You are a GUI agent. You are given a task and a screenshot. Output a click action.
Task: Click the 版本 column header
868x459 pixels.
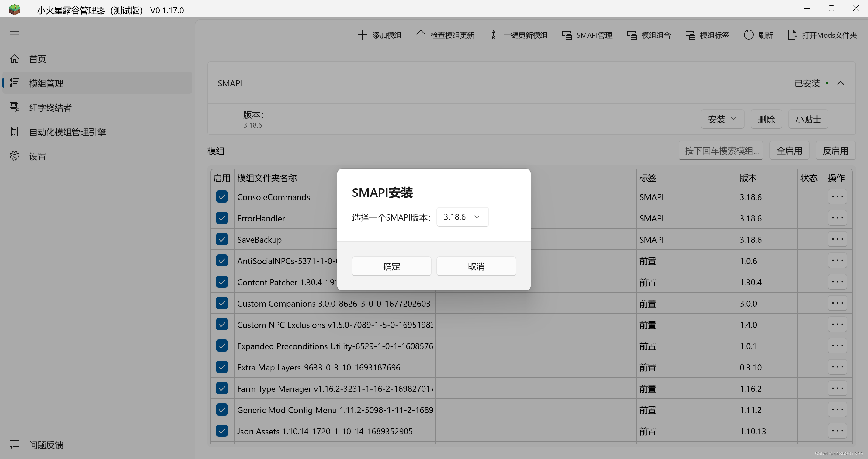767,178
